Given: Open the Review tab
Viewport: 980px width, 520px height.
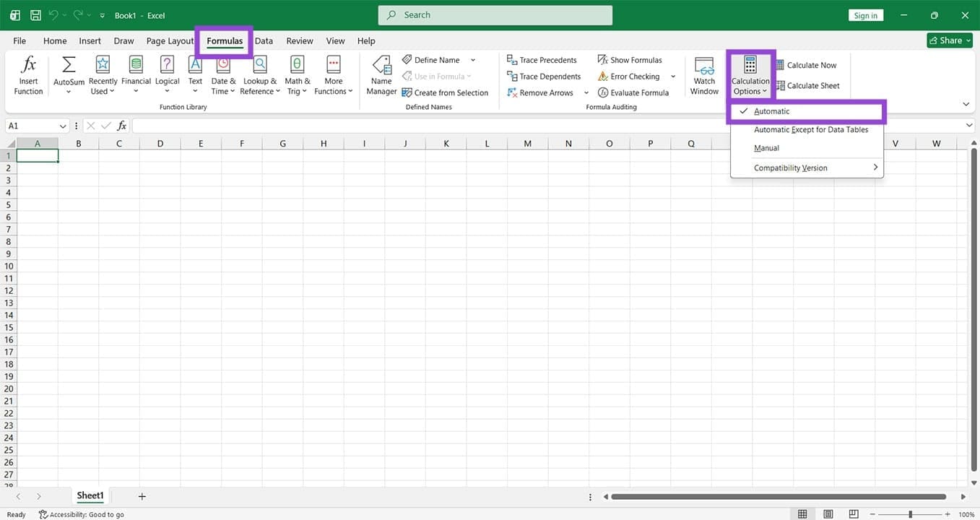Looking at the screenshot, I should tap(299, 41).
